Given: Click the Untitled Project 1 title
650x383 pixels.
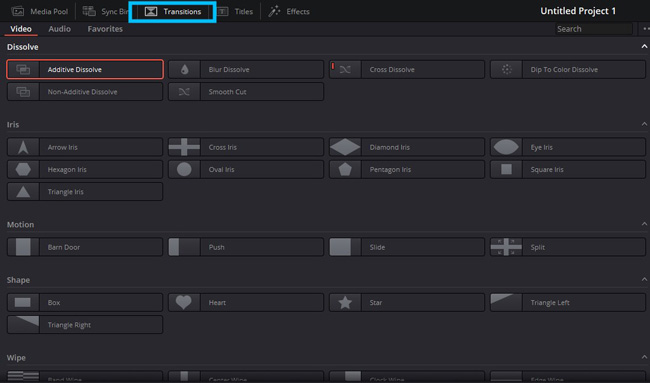Looking at the screenshot, I should (578, 11).
